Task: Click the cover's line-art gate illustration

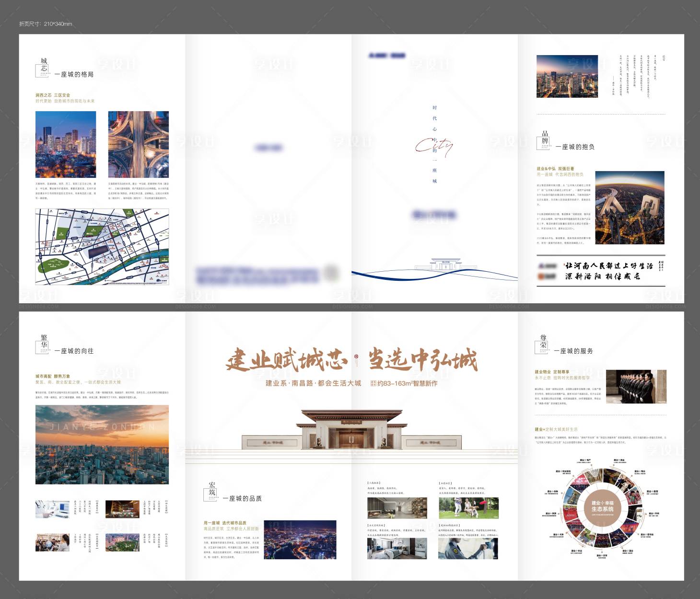Action: pos(446,264)
